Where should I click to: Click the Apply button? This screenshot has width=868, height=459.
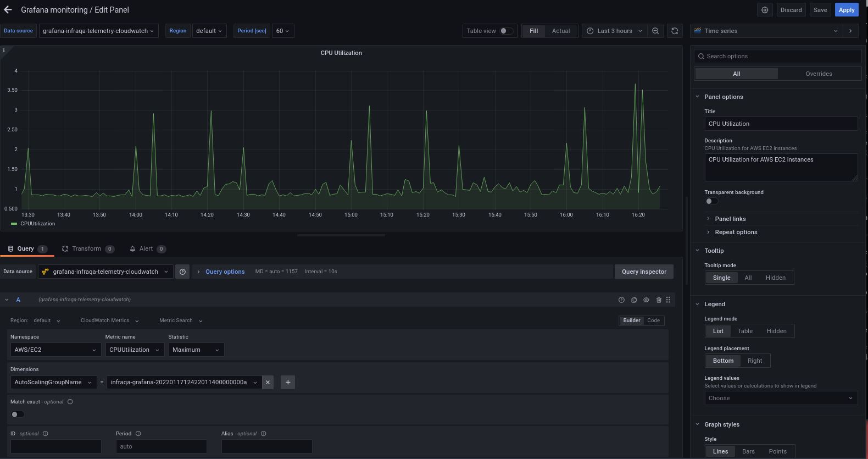tap(847, 10)
